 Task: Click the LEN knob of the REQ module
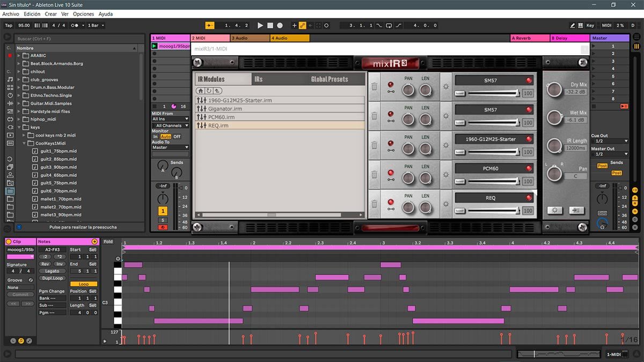(426, 208)
